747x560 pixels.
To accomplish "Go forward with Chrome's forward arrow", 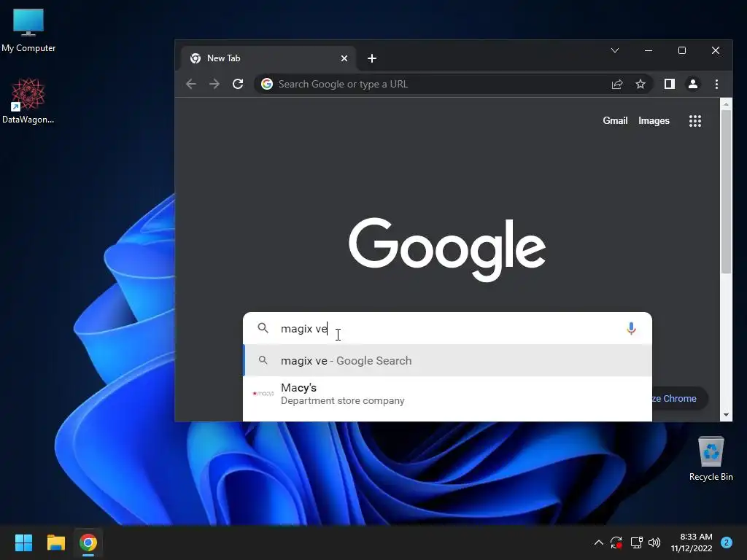I will (214, 85).
